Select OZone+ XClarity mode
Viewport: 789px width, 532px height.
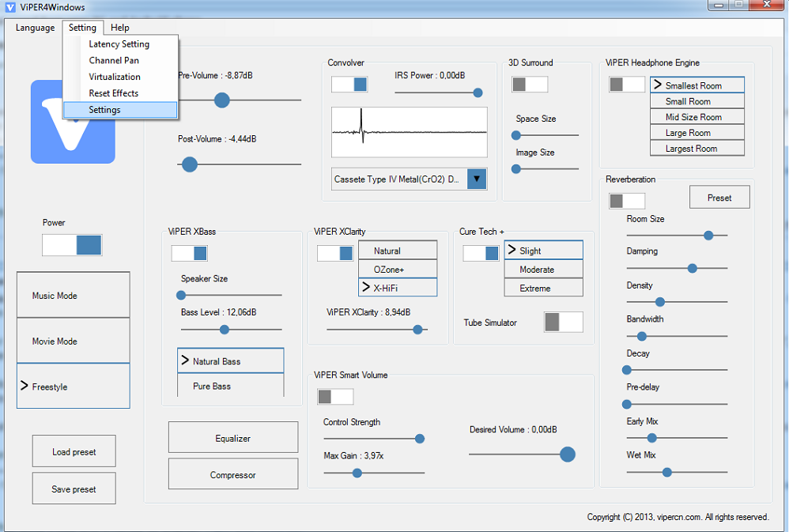[398, 269]
